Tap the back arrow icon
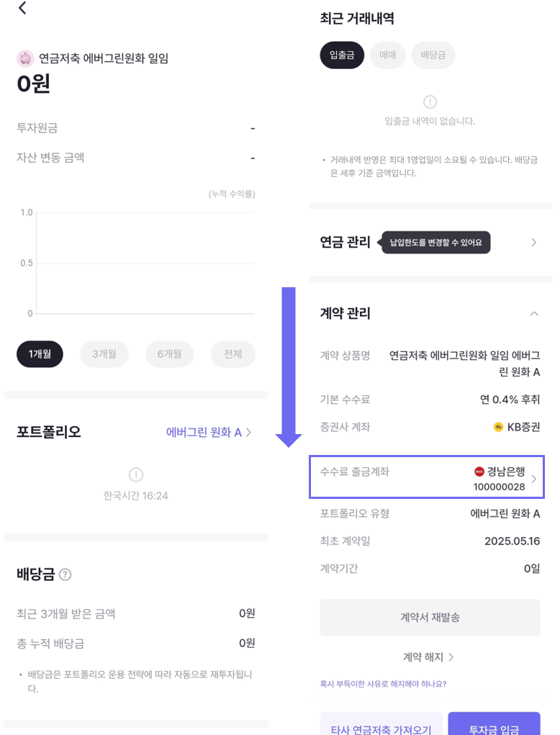 (x=22, y=9)
